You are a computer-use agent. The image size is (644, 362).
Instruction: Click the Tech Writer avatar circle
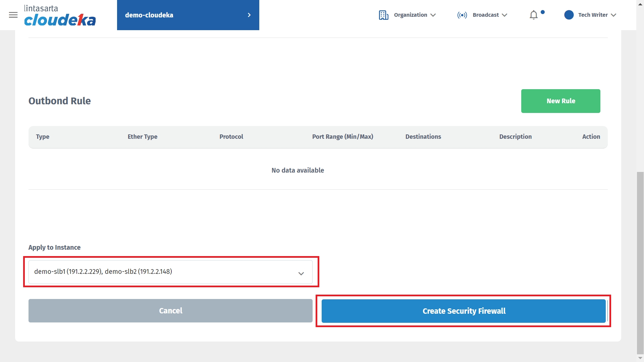pyautogui.click(x=569, y=15)
